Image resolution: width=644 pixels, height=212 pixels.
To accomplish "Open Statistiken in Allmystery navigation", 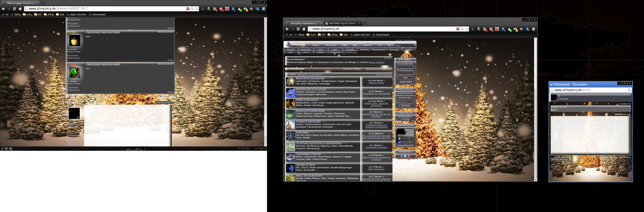I will (x=367, y=45).
